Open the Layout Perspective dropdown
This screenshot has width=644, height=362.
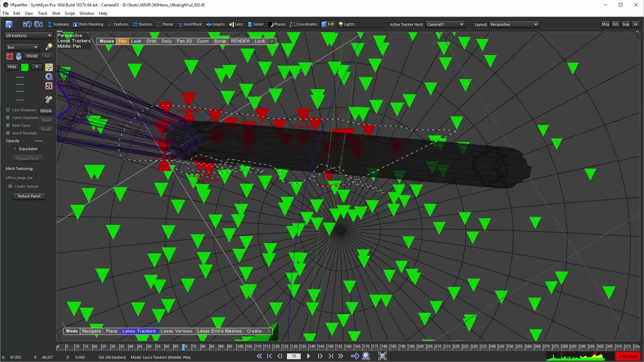point(514,24)
